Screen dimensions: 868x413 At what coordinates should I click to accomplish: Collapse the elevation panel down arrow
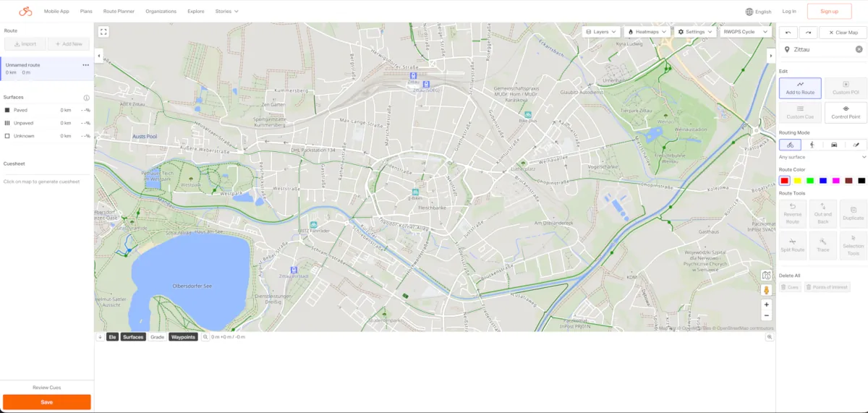pos(100,337)
